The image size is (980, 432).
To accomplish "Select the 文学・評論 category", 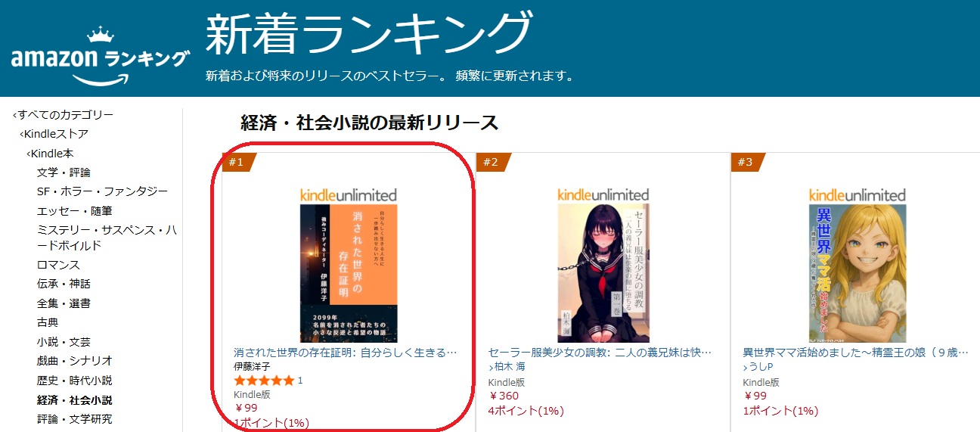I will 64,172.
